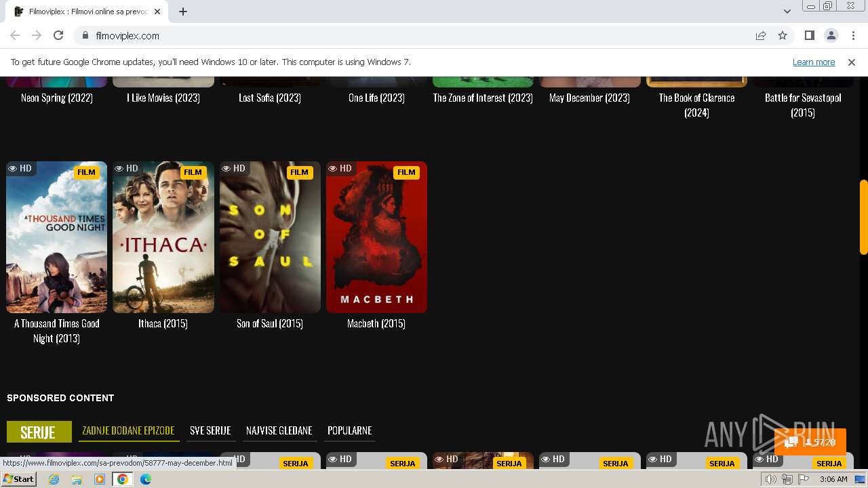The height and width of the screenshot is (488, 868).
Task: Dismiss the Chrome update notification bar
Action: 852,62
